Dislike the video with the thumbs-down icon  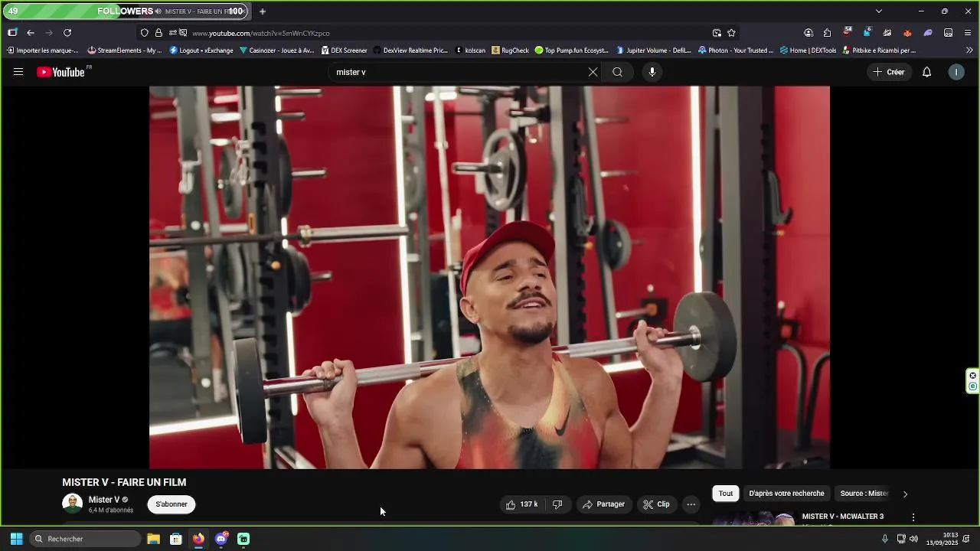(557, 504)
